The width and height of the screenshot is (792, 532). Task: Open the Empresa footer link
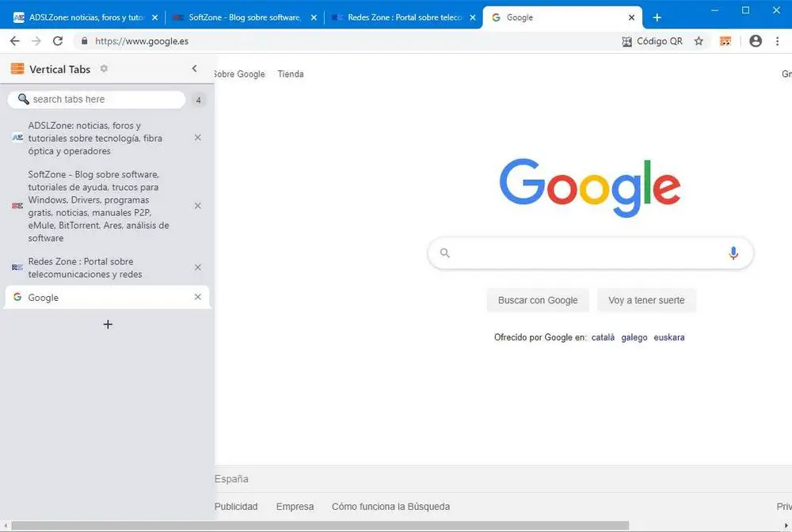coord(295,506)
